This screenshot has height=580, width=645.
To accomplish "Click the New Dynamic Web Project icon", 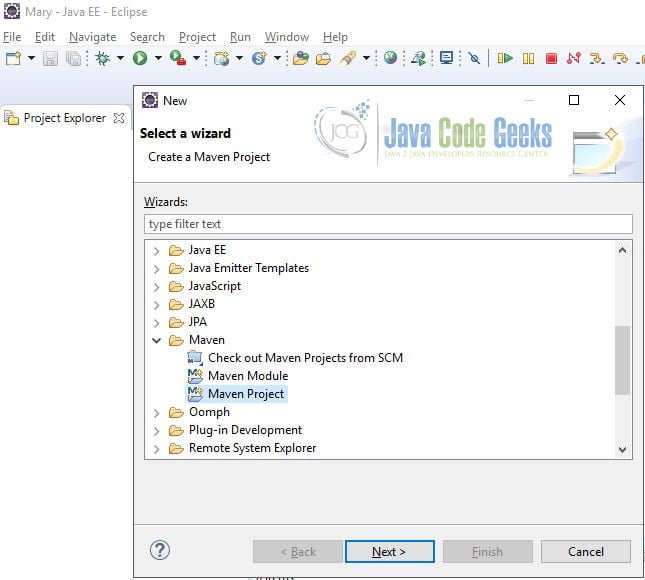I will (x=221, y=58).
